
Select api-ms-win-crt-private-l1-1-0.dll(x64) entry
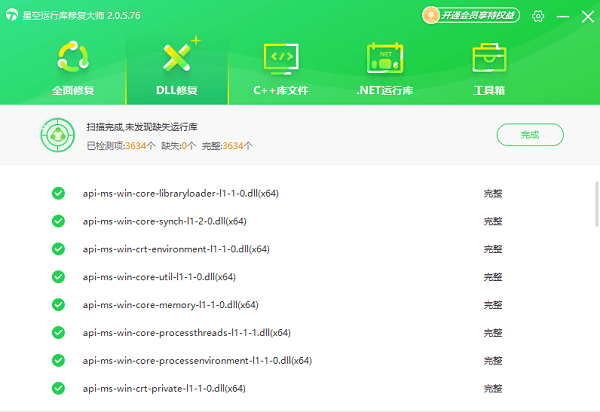(164, 389)
